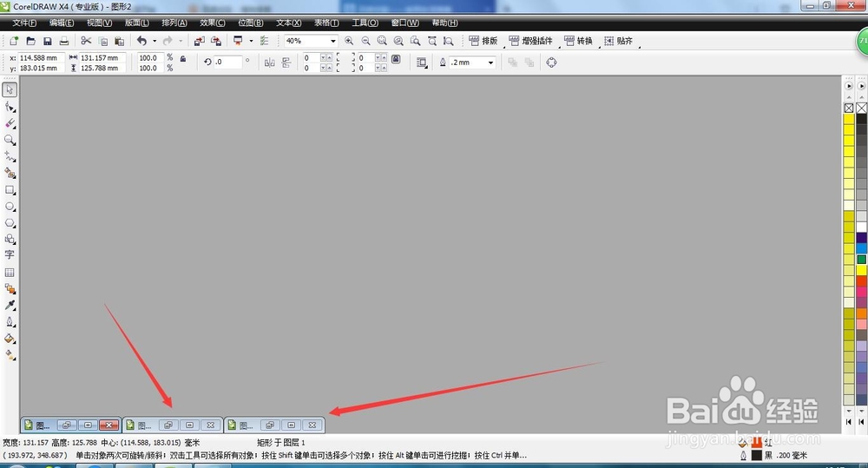Screen dimensions: 868x468
Task: Click the black outline color indicator in status bar
Action: point(757,455)
